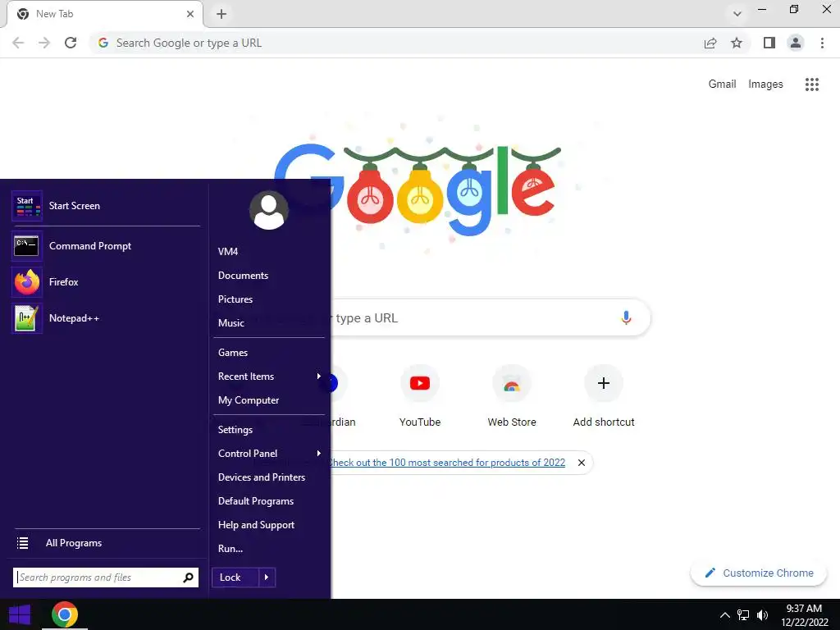Viewport: 840px width, 630px height.
Task: Launch Notepad++ from the start menu
Action: pyautogui.click(x=106, y=318)
